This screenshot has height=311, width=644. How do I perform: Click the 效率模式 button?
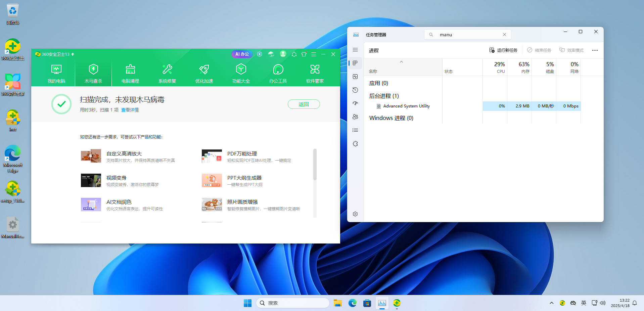coord(571,50)
